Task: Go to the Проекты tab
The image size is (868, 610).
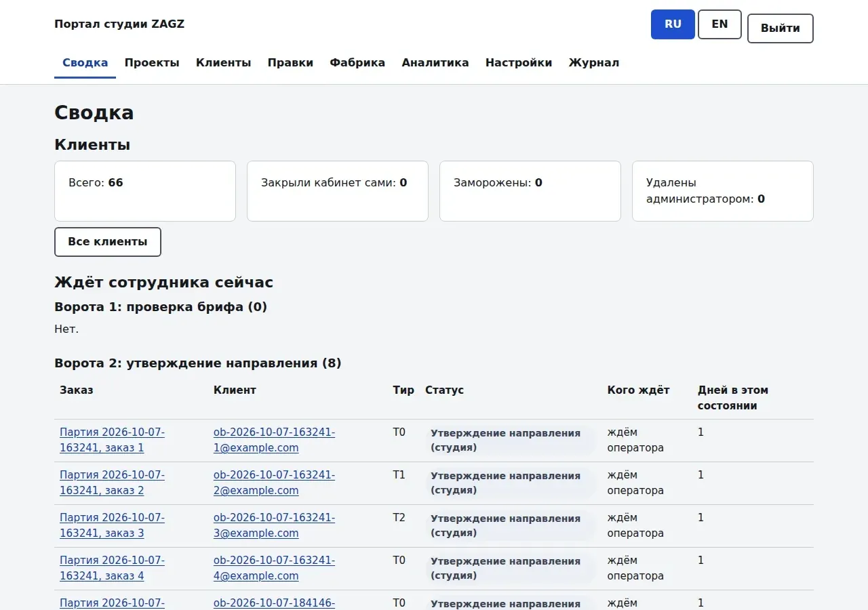Action: 152,63
